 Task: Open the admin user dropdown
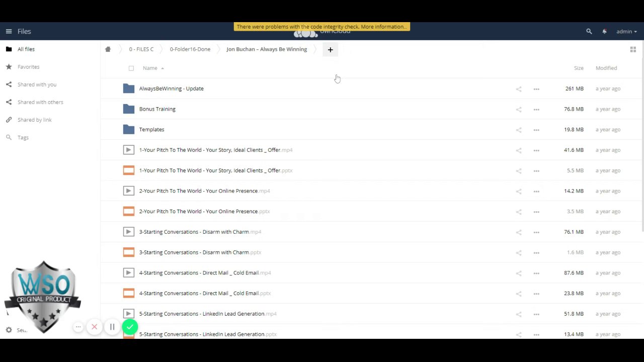tap(626, 31)
